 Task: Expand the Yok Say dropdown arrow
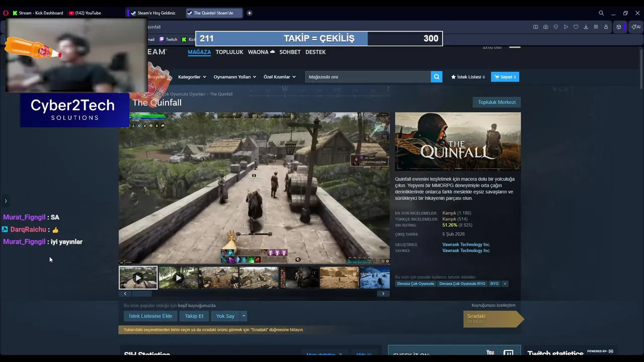(244, 316)
